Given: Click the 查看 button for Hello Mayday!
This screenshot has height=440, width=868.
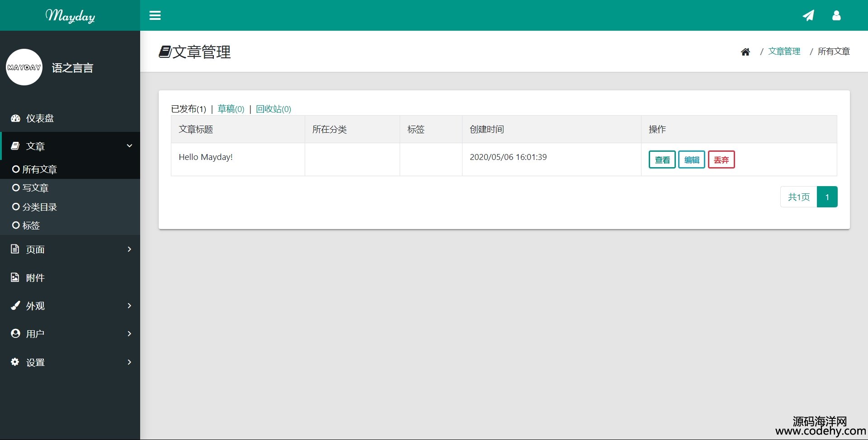Looking at the screenshot, I should pos(662,159).
